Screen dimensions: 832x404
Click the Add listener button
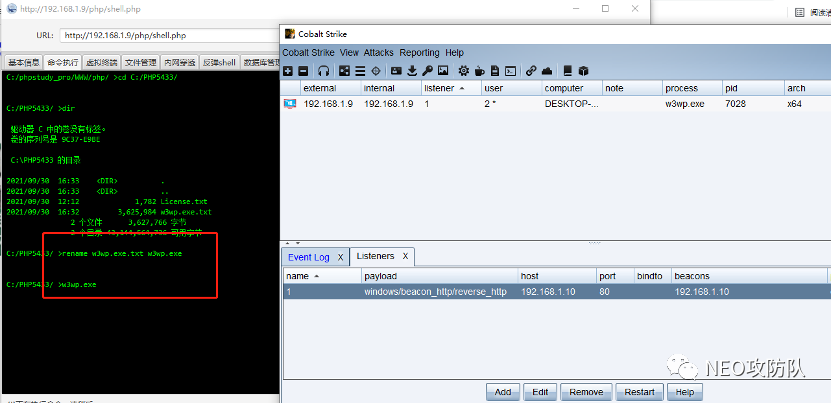[503, 392]
